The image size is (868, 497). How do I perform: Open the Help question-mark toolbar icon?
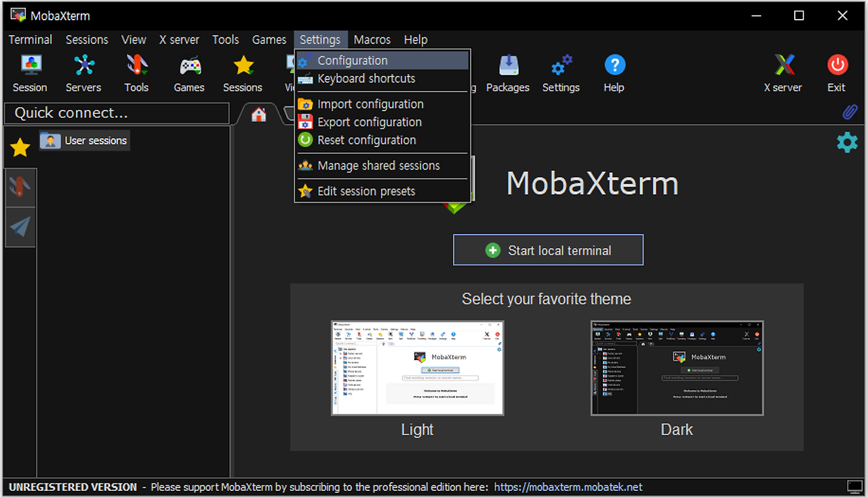pyautogui.click(x=614, y=73)
